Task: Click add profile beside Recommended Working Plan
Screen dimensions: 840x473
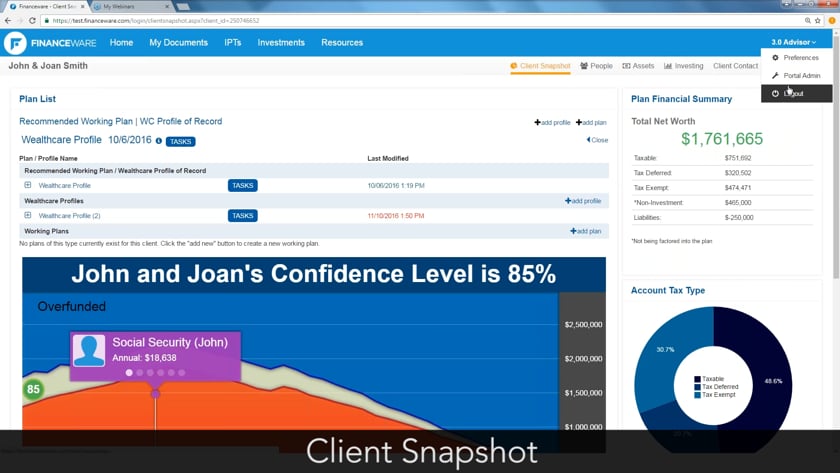Action: click(552, 123)
